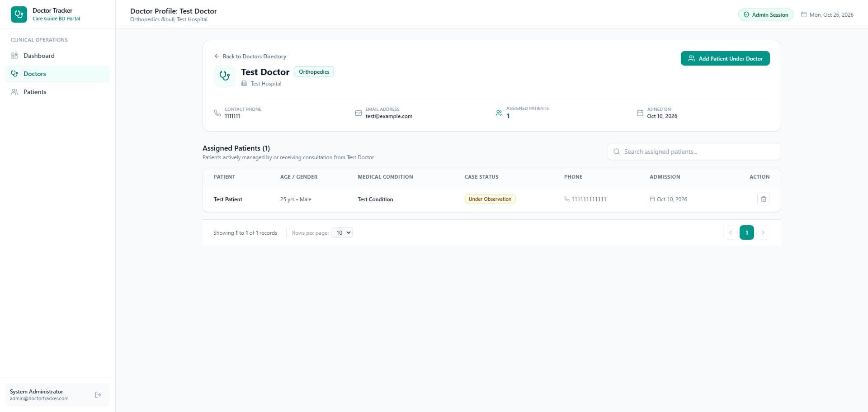This screenshot has width=868, height=412.
Task: Click the Under Observation status badge
Action: tap(490, 199)
